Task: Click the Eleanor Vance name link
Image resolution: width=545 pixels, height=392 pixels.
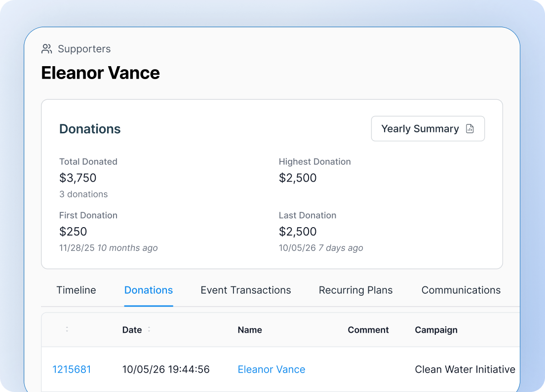Action: pos(272,369)
